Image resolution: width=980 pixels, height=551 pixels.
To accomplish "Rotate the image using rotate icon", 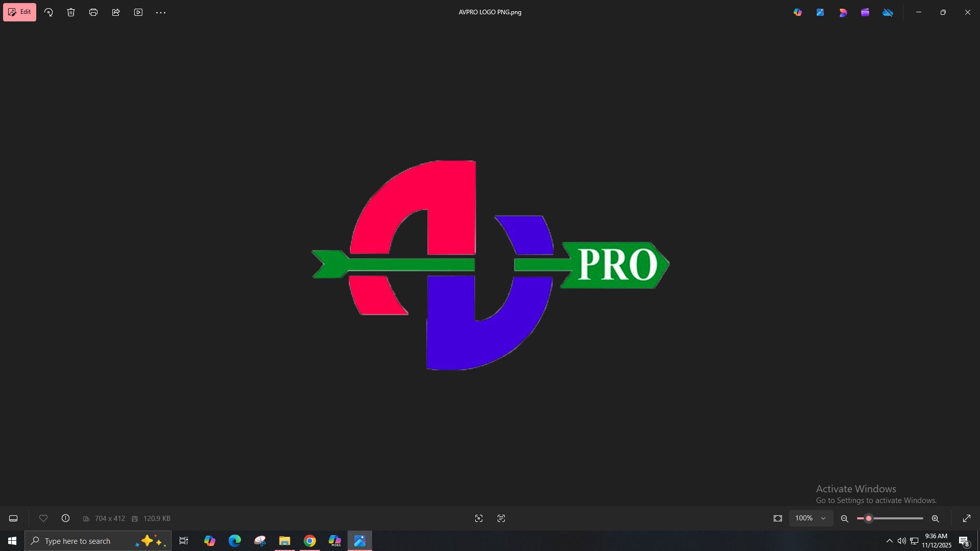I will pyautogui.click(x=48, y=12).
